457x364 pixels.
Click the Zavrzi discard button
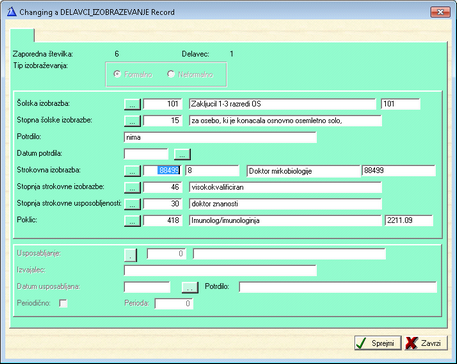pos(426,343)
